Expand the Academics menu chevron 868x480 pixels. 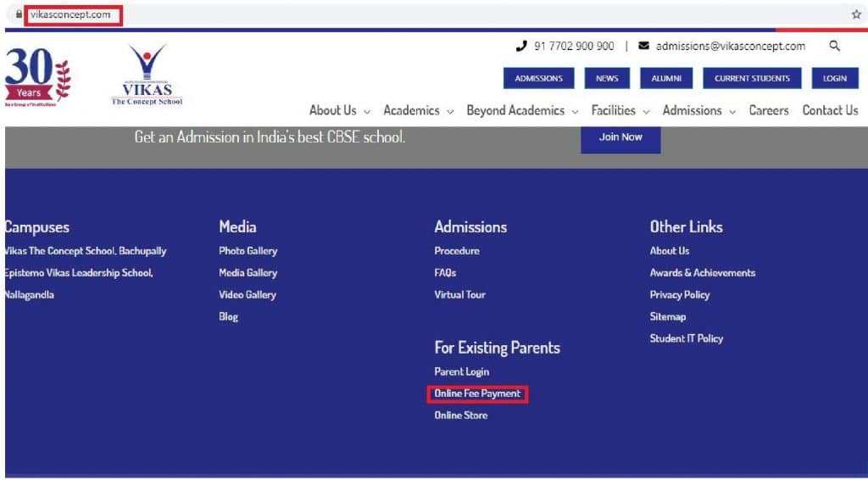click(x=450, y=112)
